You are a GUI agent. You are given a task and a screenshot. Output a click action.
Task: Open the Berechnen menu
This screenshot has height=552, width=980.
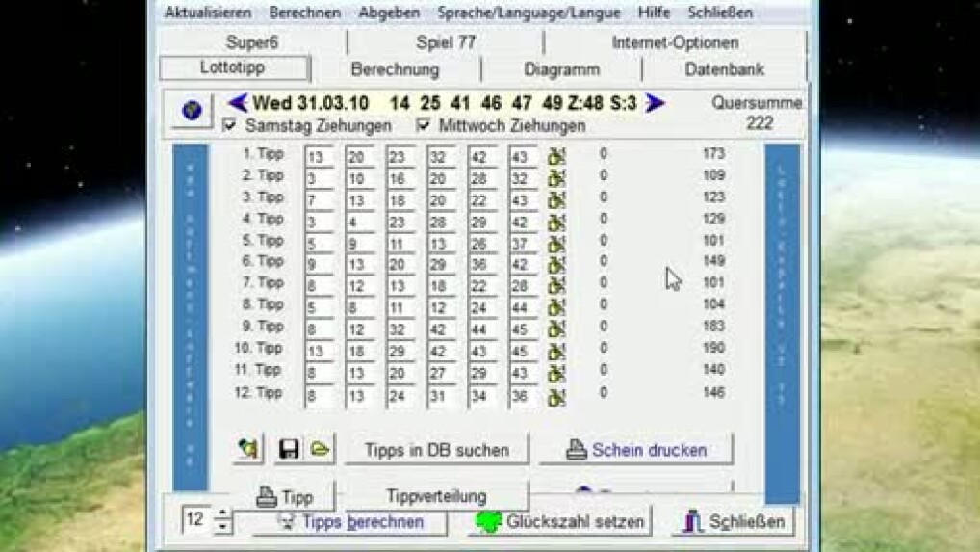tap(304, 13)
